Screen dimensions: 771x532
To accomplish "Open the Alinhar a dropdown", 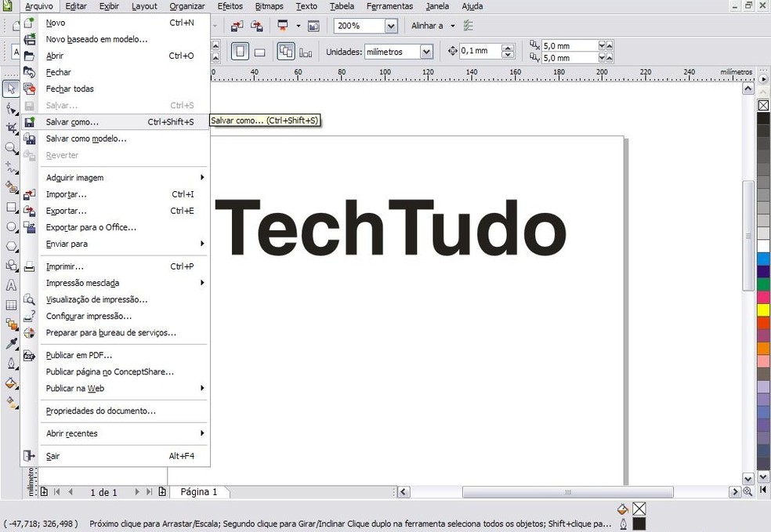I will [x=453, y=26].
